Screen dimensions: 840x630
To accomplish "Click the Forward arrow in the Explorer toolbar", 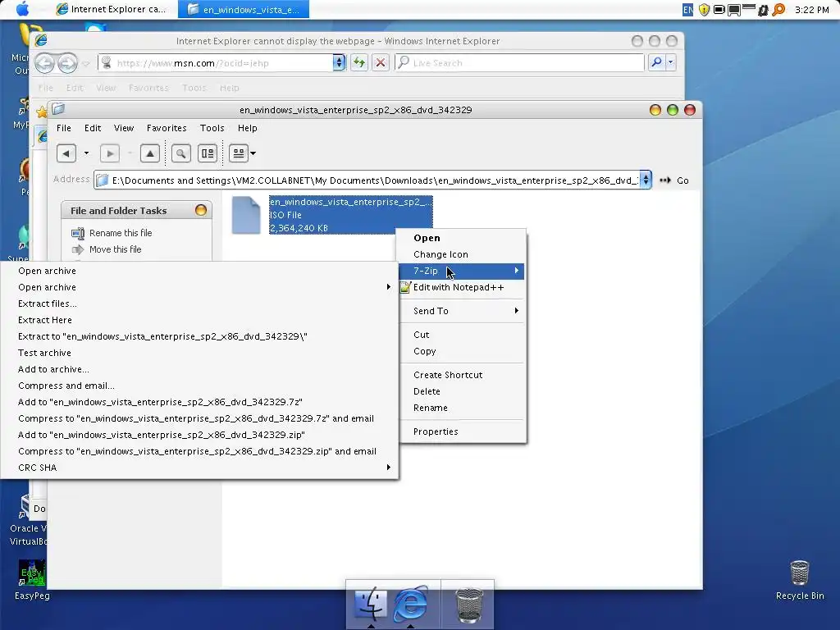I will (110, 153).
